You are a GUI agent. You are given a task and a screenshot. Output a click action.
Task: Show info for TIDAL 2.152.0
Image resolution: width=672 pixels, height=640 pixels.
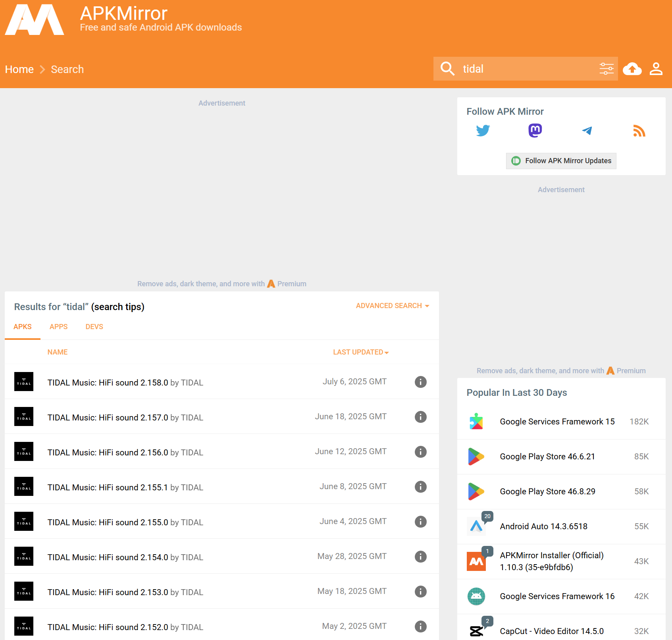click(x=421, y=627)
